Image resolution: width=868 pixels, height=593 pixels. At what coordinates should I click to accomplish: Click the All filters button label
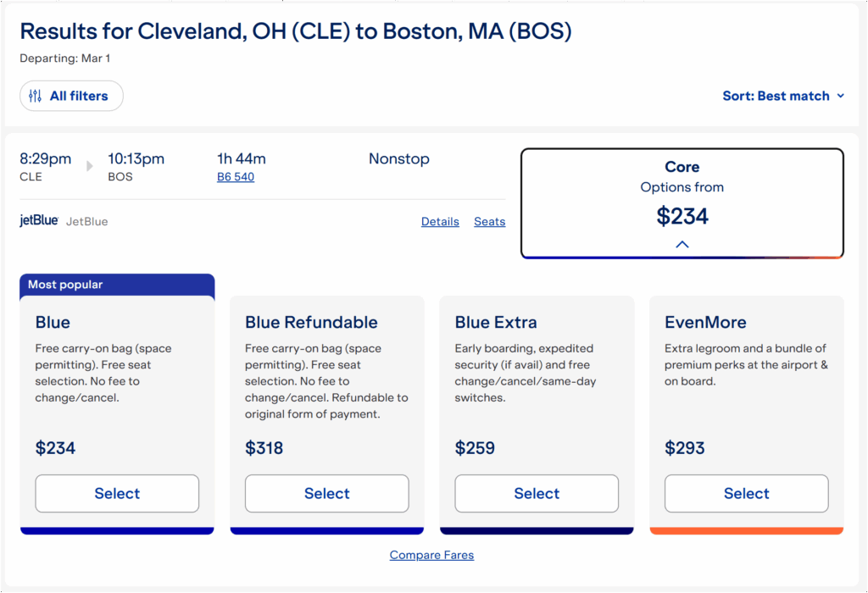[79, 96]
